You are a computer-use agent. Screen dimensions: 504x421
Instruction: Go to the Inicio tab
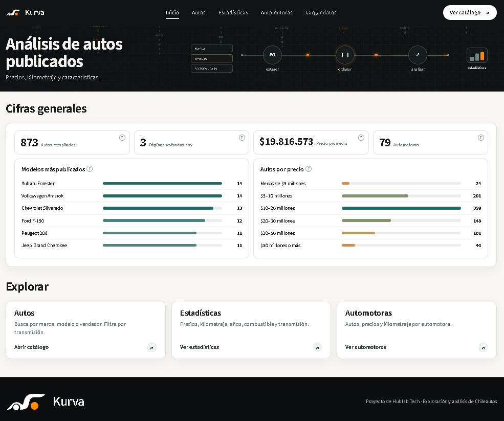(x=172, y=13)
